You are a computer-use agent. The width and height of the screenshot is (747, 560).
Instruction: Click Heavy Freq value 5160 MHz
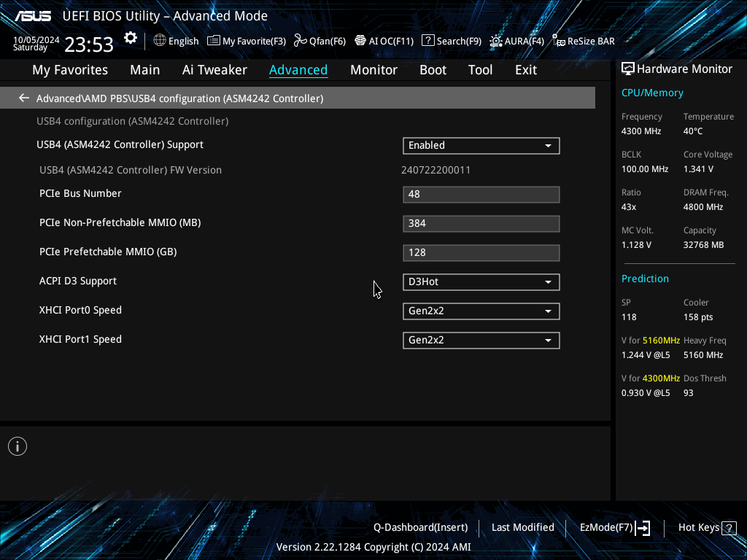pos(703,355)
